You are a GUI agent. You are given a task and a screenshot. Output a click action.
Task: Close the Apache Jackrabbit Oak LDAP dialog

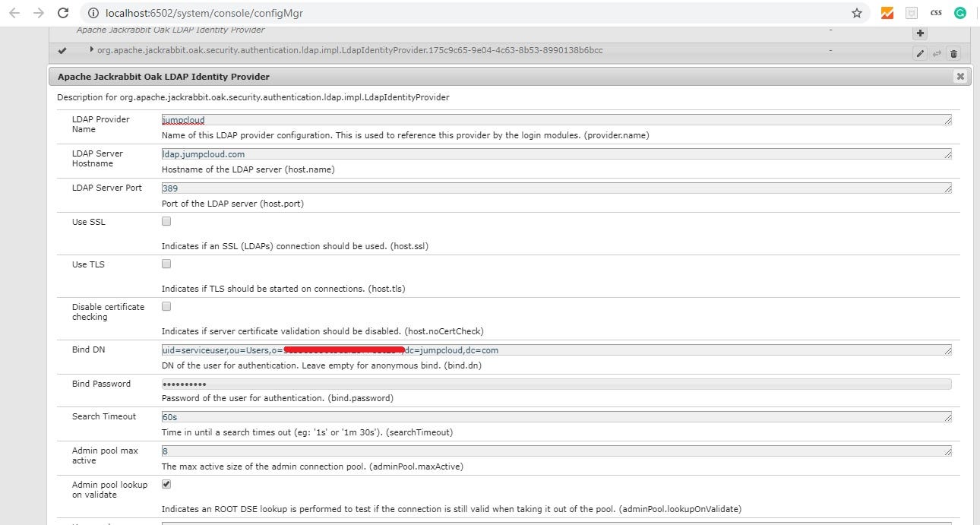tap(959, 76)
